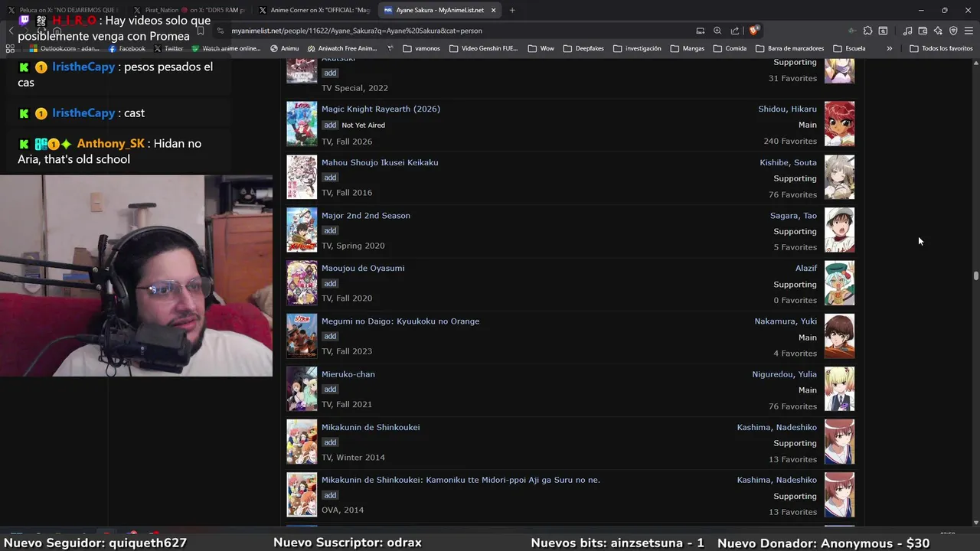This screenshot has width=980, height=551.
Task: Open the Watch anime online bookmark
Action: tap(226, 48)
